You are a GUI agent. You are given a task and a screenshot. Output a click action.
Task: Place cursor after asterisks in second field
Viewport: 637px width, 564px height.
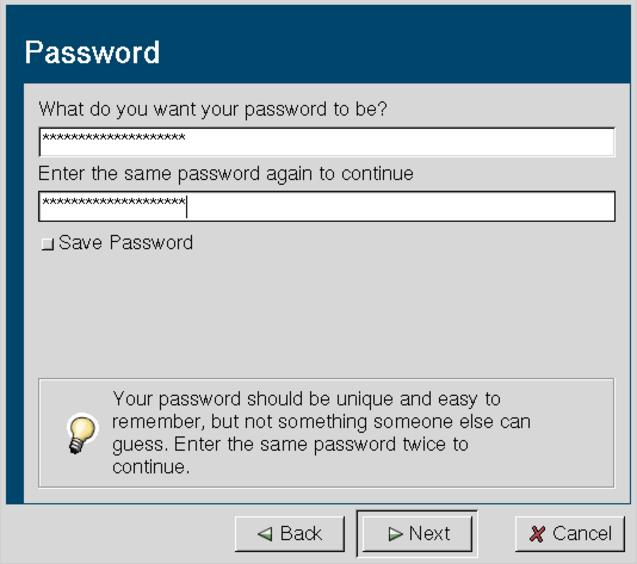pyautogui.click(x=187, y=206)
